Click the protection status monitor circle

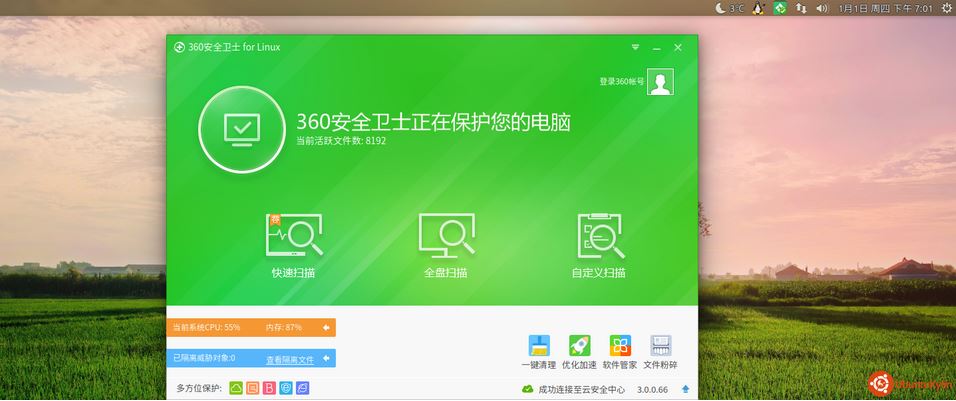pyautogui.click(x=242, y=129)
